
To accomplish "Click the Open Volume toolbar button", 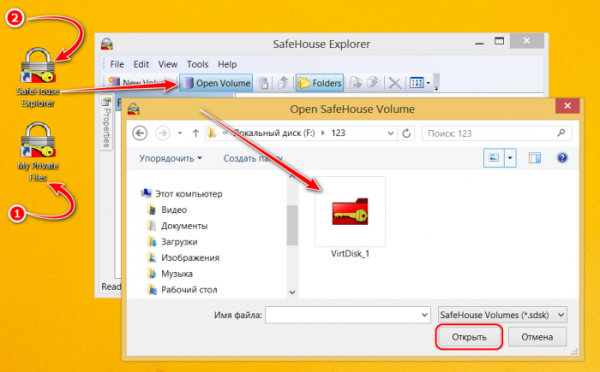I will click(x=216, y=83).
